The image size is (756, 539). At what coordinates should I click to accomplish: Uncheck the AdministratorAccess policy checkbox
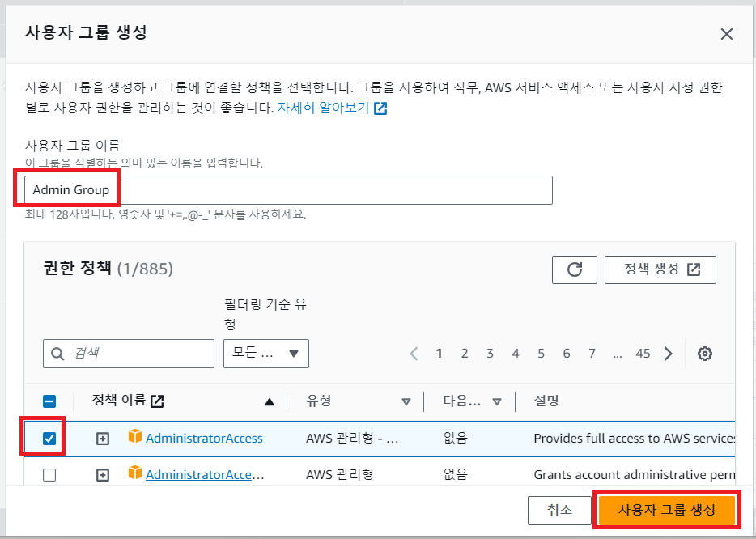(x=49, y=438)
